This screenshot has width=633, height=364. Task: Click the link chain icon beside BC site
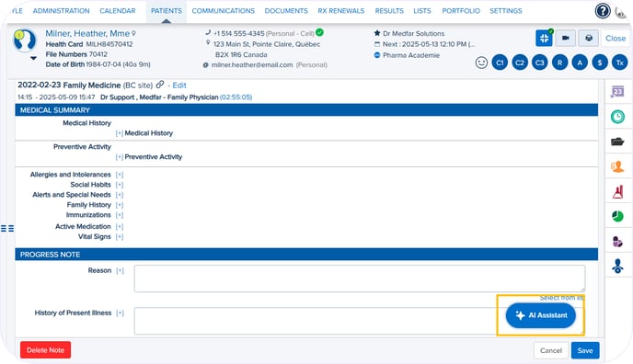pos(160,85)
